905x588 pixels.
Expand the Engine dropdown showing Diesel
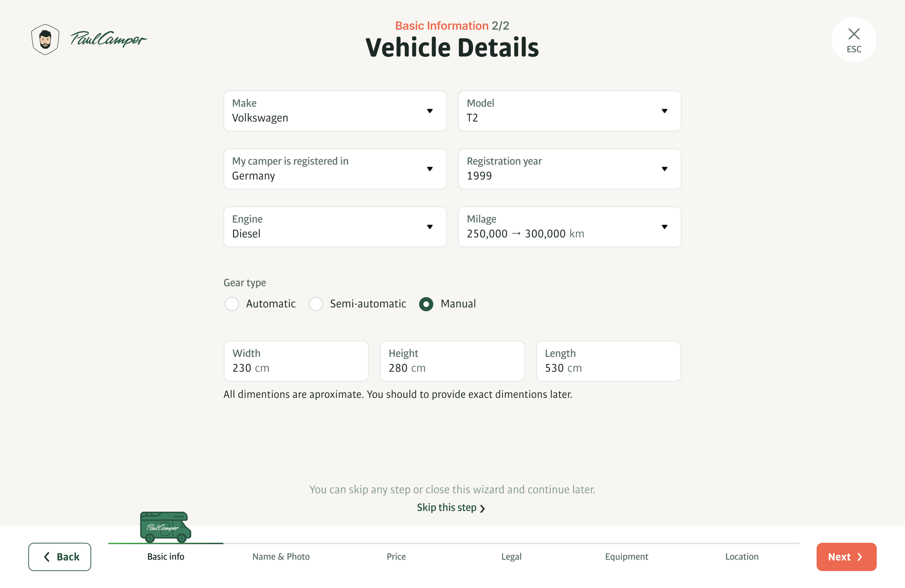point(335,227)
